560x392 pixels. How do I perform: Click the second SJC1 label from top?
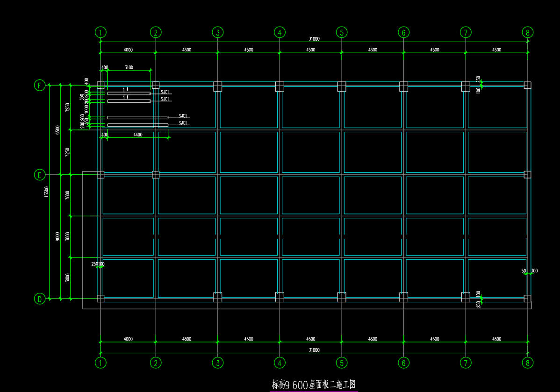[165, 99]
